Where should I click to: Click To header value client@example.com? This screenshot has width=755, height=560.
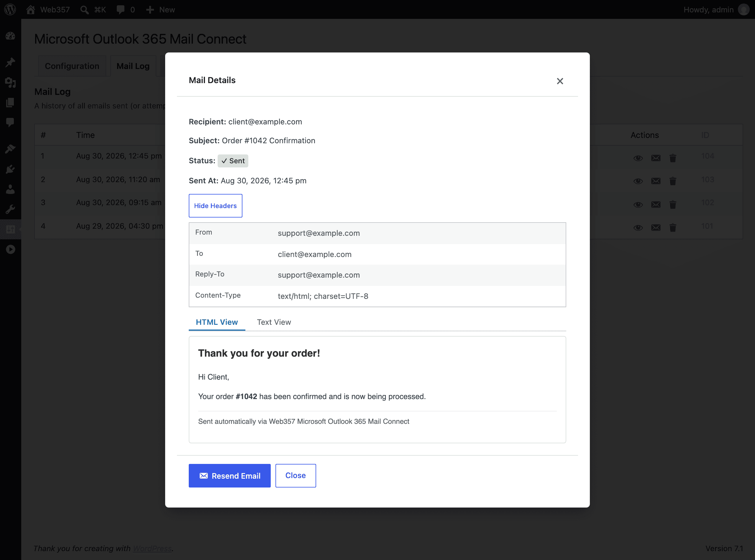(314, 254)
